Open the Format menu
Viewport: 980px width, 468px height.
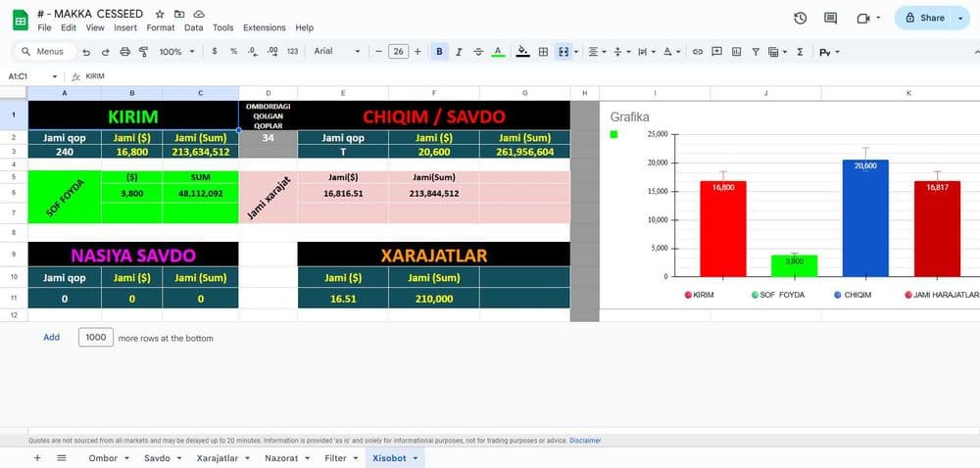coord(161,27)
